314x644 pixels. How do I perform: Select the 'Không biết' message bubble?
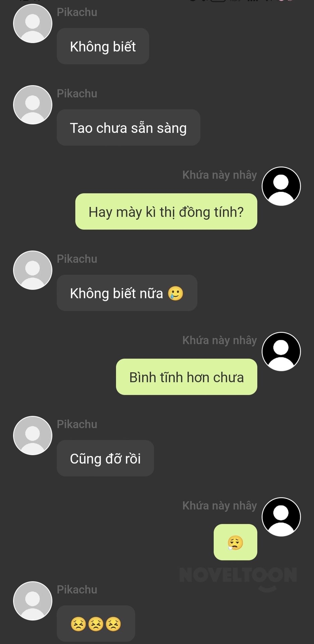[103, 46]
